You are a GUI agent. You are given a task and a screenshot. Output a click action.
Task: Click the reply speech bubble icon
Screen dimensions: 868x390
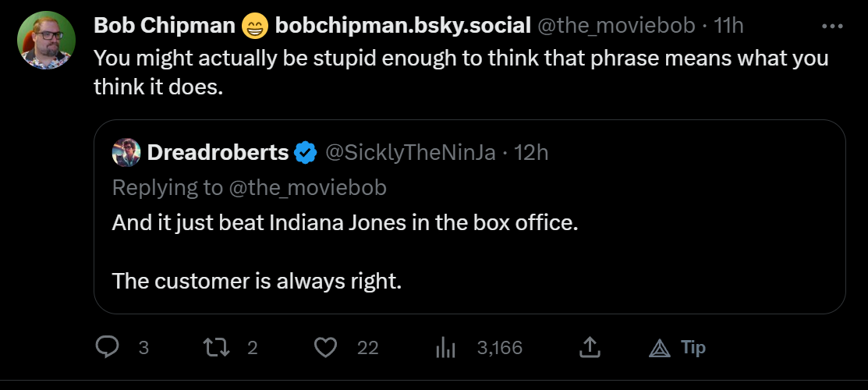(x=107, y=347)
